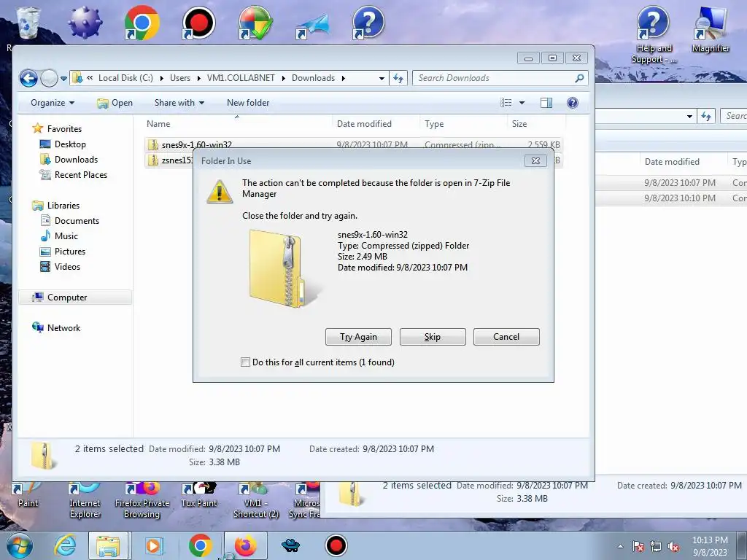The height and width of the screenshot is (560, 747).
Task: Click the taskbar clock showing 10:13 PM
Action: tap(710, 546)
